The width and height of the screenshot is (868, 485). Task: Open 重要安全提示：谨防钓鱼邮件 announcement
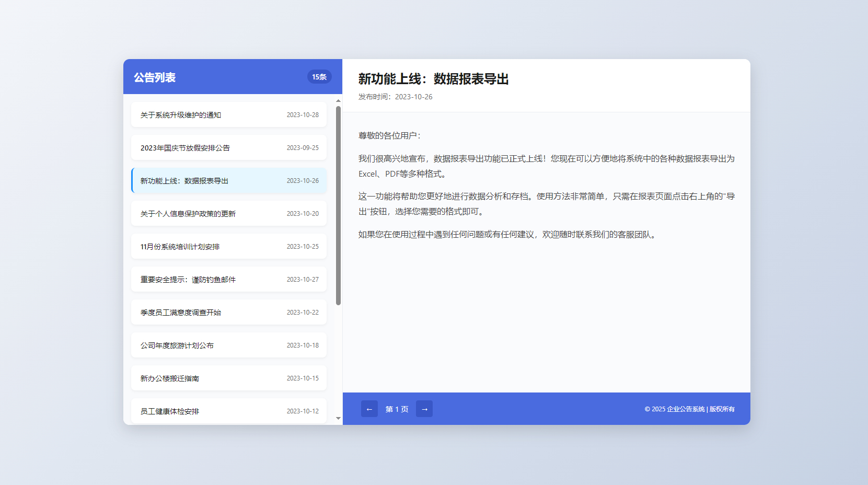click(x=229, y=280)
